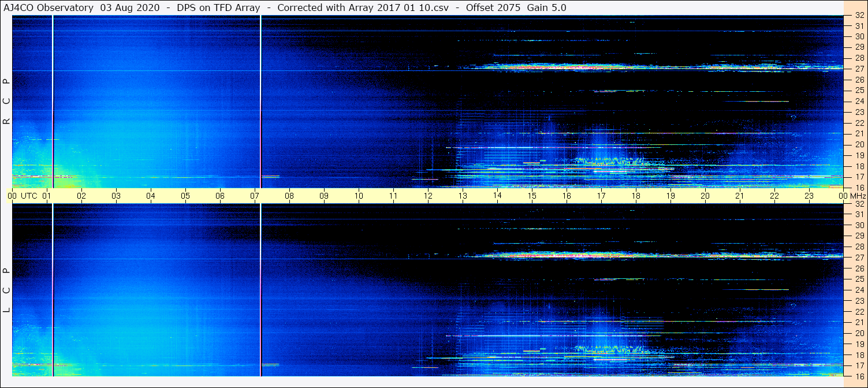Select the 32 MHz label on LCP panel
Image resolution: width=868 pixels, height=388 pixels.
(859, 204)
